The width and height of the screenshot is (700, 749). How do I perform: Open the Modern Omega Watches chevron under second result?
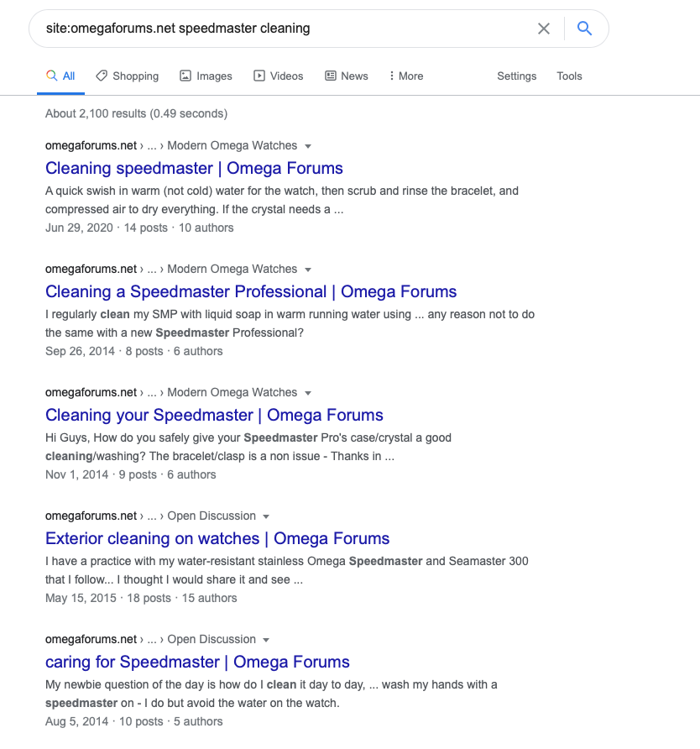coord(308,269)
